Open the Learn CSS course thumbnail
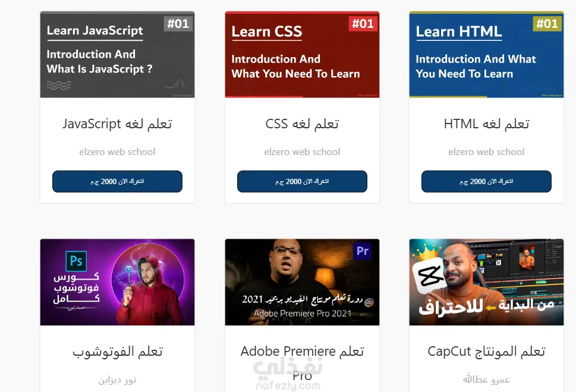The image size is (576, 392). [302, 55]
